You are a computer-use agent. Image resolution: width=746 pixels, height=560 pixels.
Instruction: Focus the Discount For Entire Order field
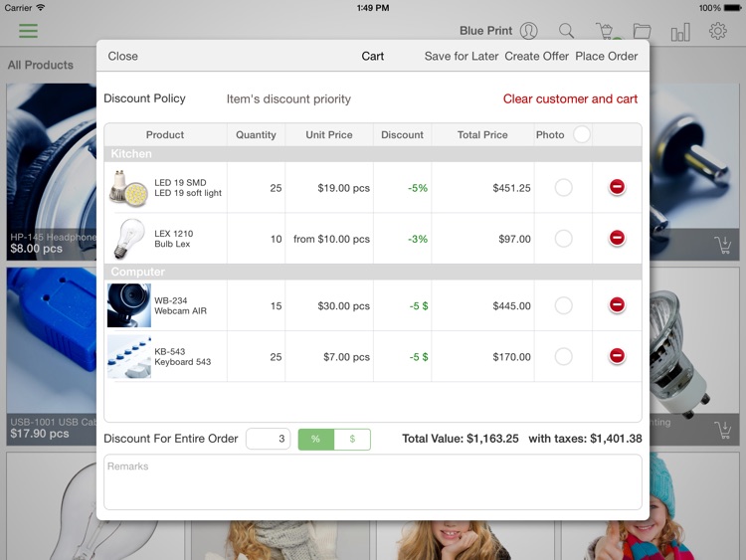(268, 439)
